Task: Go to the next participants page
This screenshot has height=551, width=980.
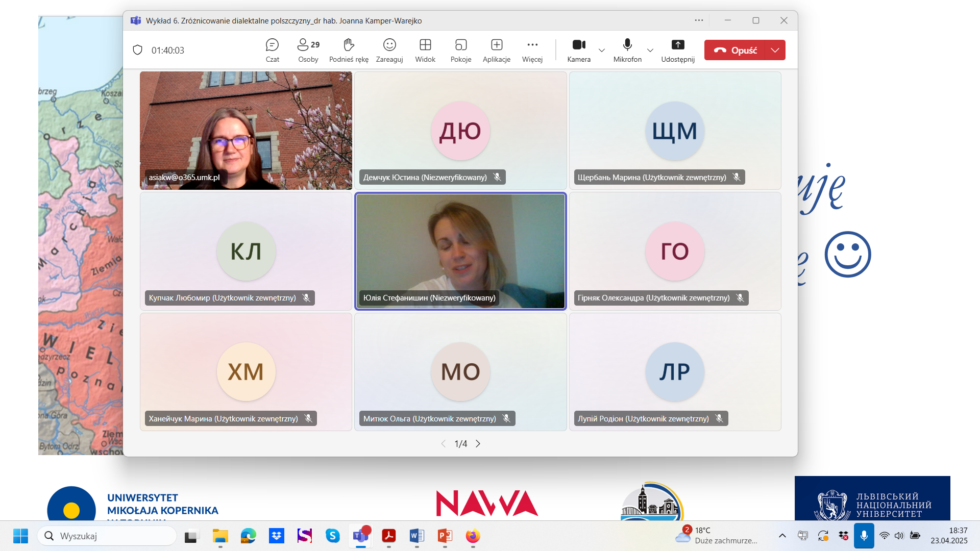Action: coord(478,444)
